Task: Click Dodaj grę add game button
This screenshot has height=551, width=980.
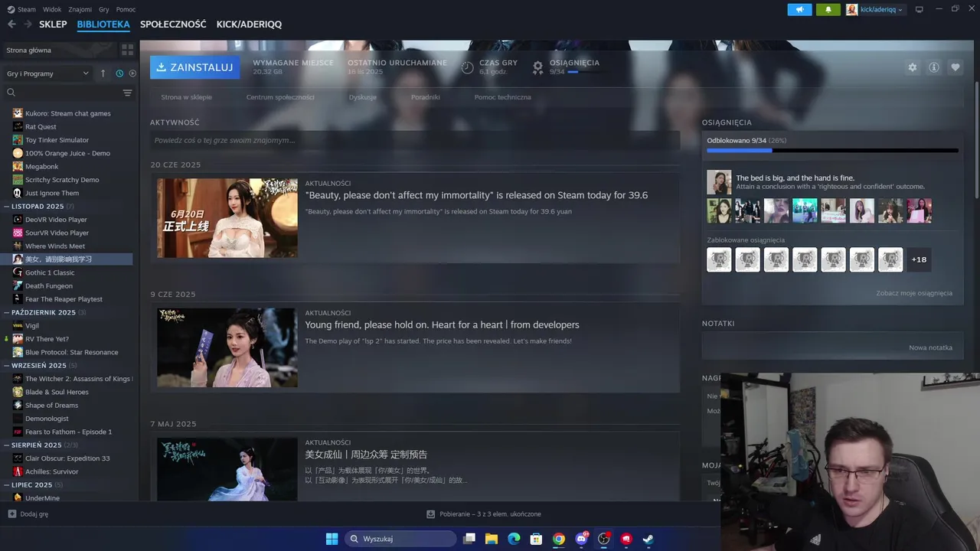Action: [28, 514]
